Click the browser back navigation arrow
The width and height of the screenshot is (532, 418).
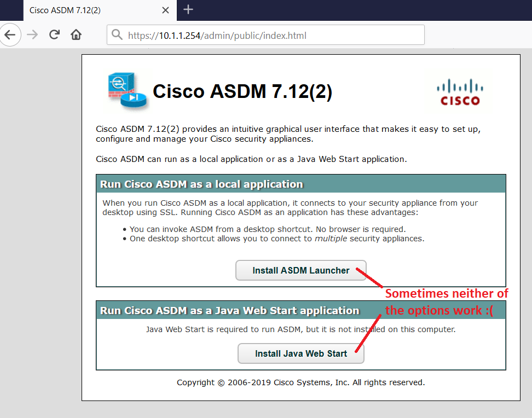(x=11, y=34)
